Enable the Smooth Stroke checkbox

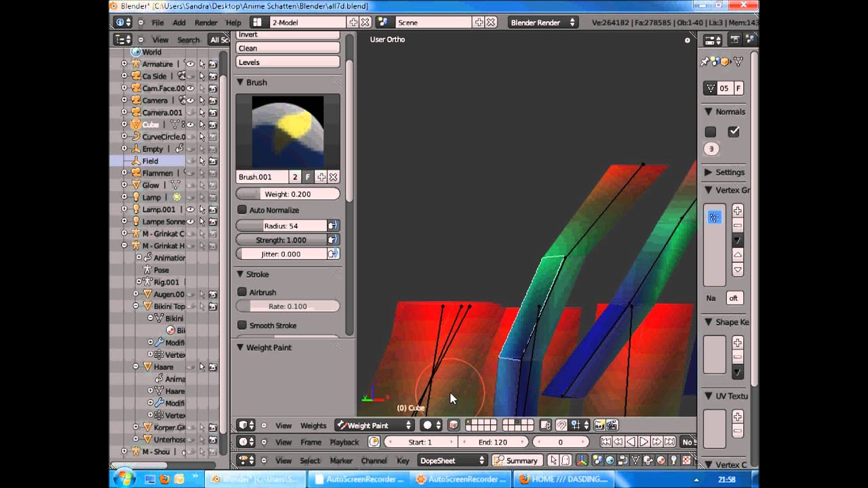click(242, 325)
